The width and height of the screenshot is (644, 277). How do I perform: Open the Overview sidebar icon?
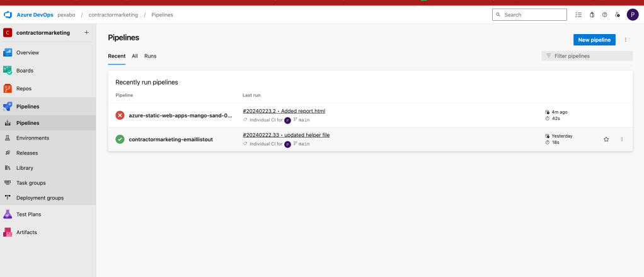click(x=8, y=52)
